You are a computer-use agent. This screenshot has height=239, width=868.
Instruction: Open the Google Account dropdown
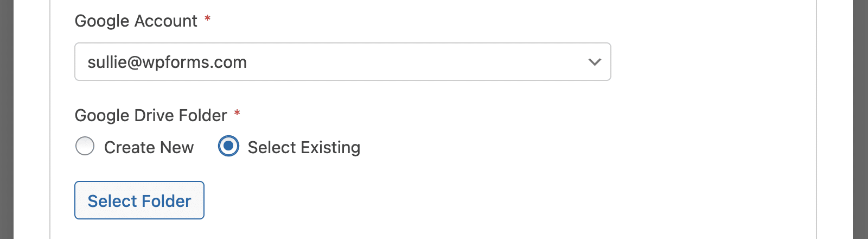pos(343,62)
